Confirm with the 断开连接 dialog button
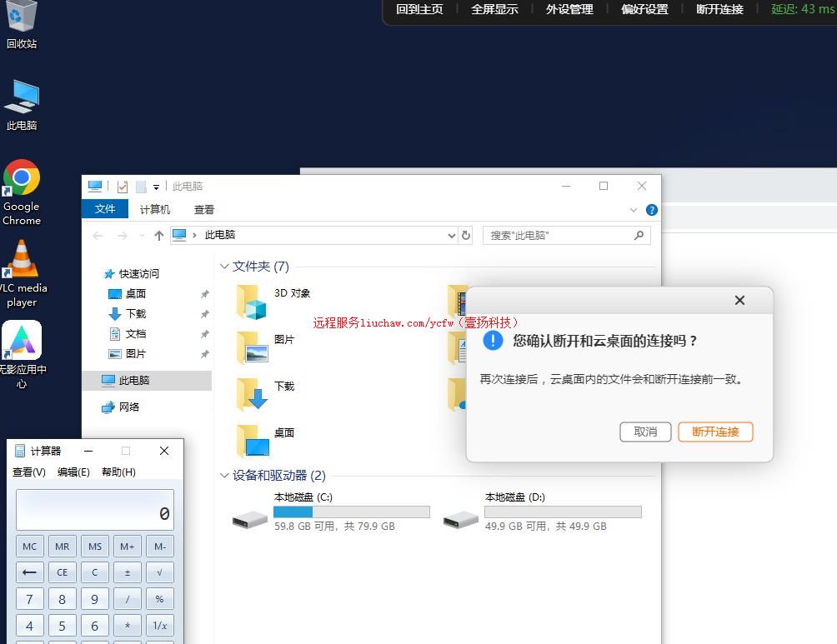The image size is (837, 644). (x=715, y=432)
